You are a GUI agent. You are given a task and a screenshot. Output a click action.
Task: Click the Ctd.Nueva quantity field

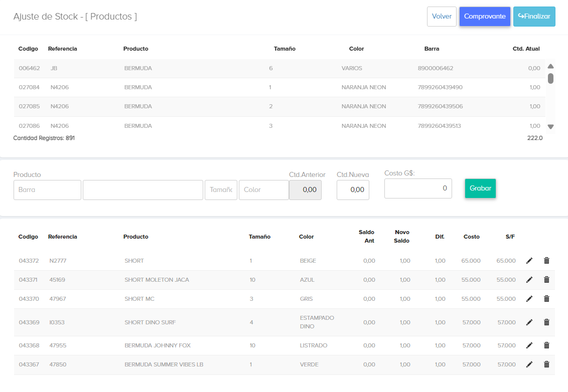click(x=353, y=190)
